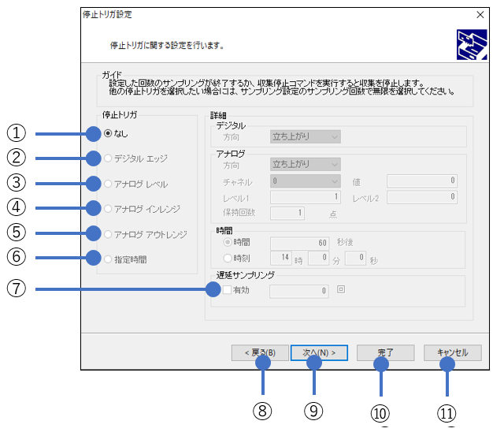Pick the アナログ インレンジ trigger option
The width and height of the screenshot is (504, 432).
coord(108,209)
